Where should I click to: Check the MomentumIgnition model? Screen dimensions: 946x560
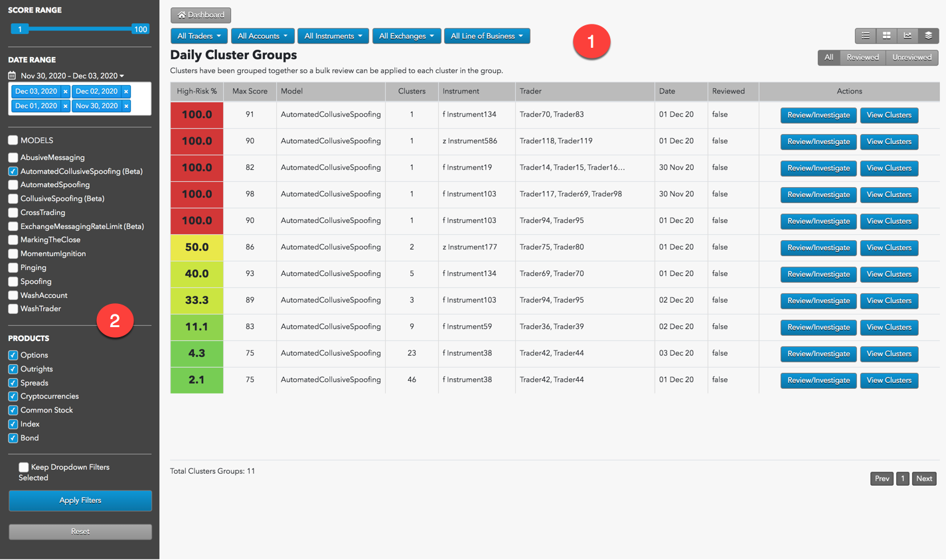pos(13,253)
